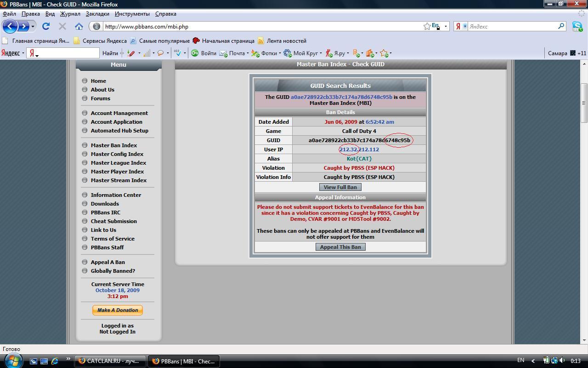Bookmark this page with the star icon

[x=427, y=26]
